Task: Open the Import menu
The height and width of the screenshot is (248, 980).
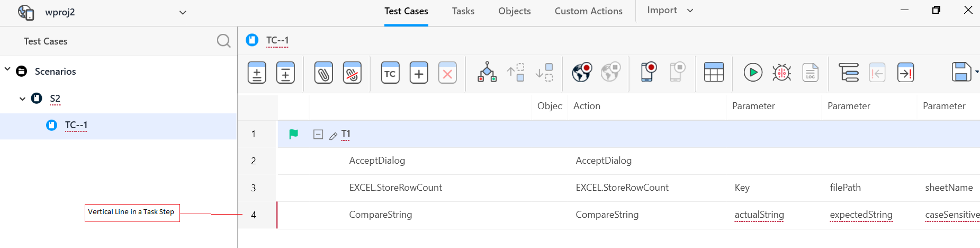Action: click(670, 11)
